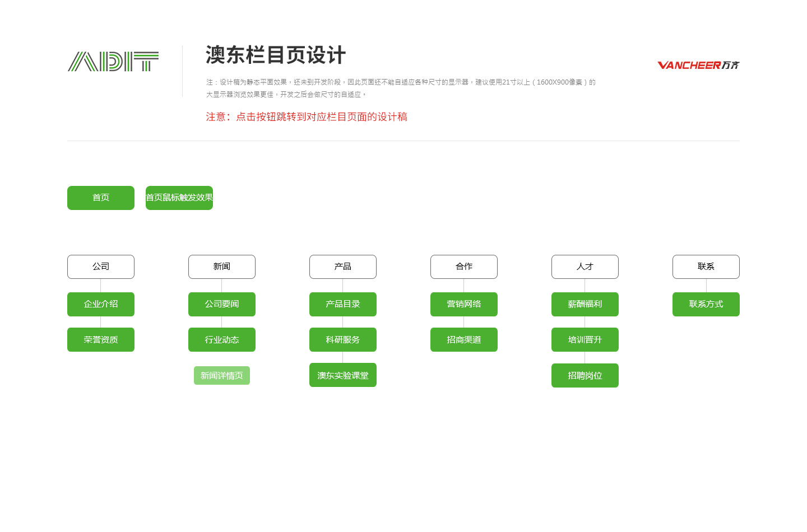The height and width of the screenshot is (532, 807).
Task: Select the 联系 category box
Action: pyautogui.click(x=706, y=267)
